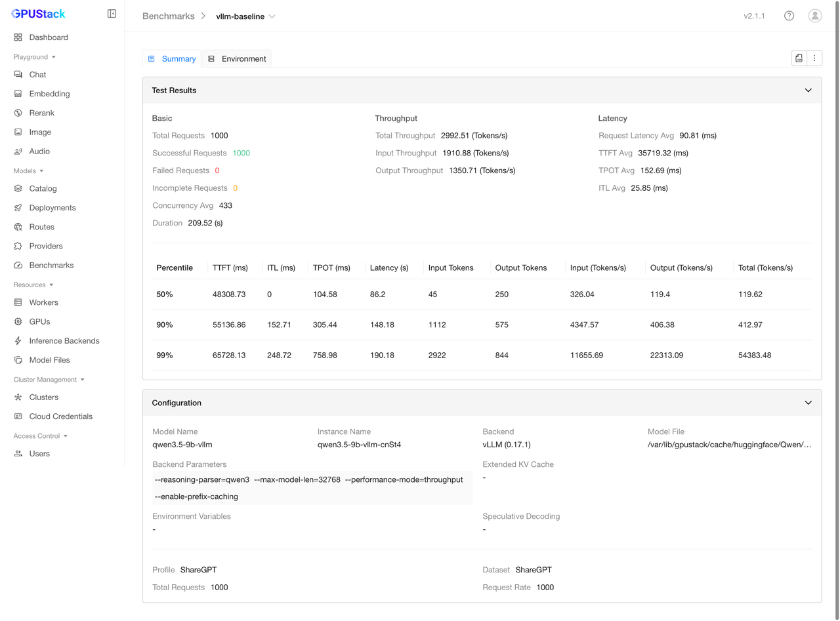Click the user avatar icon
This screenshot has height=621, width=840.
coord(814,16)
